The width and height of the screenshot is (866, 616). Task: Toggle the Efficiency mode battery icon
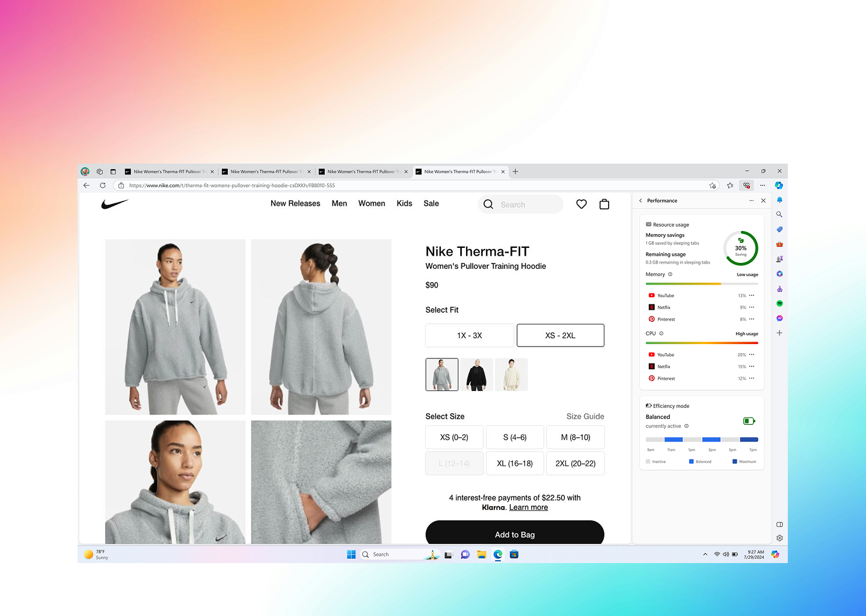(749, 421)
